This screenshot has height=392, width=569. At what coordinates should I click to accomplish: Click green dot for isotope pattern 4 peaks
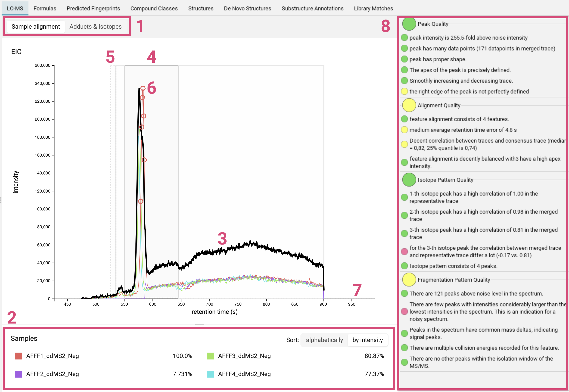[404, 266]
